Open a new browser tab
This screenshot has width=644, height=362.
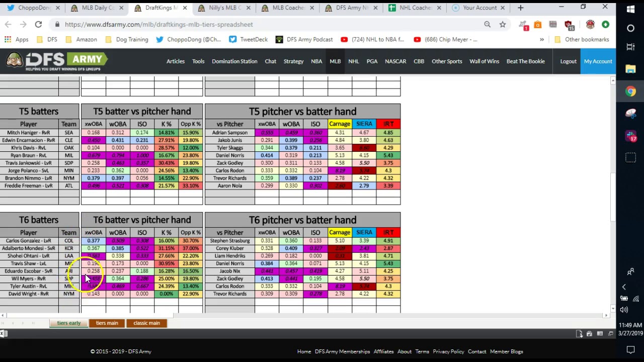[520, 8]
